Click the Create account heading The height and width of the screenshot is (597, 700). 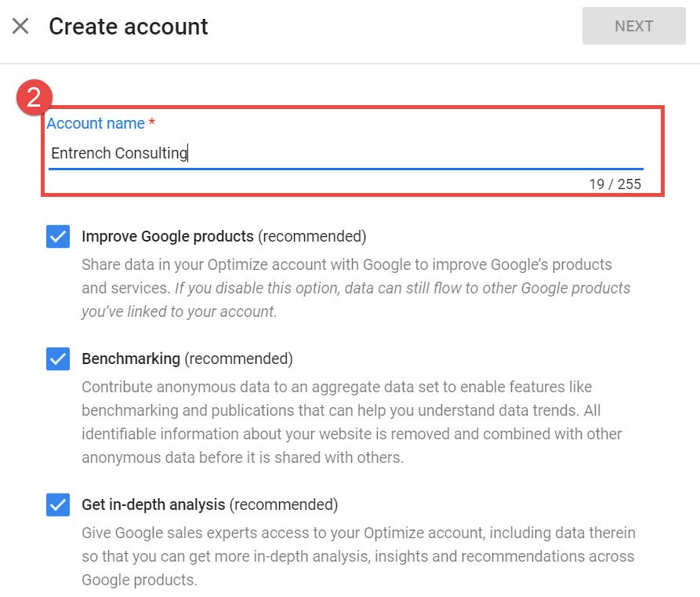click(129, 27)
